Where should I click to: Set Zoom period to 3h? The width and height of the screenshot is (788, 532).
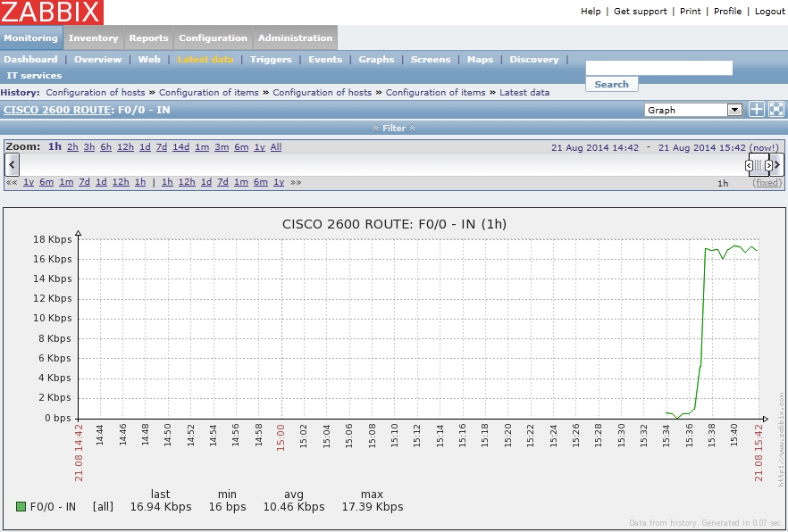pyautogui.click(x=89, y=147)
